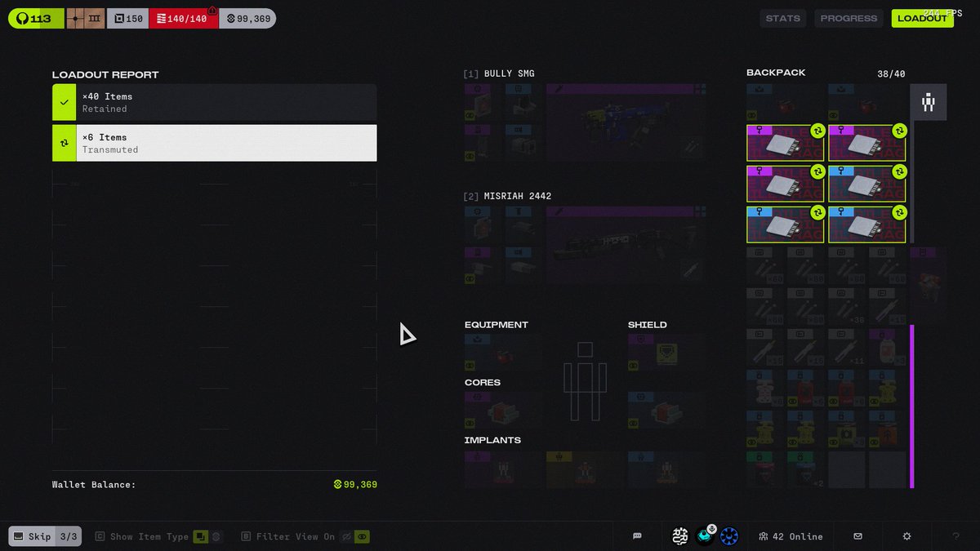Click the Wallet Balance label
The image size is (980, 551).
(94, 484)
